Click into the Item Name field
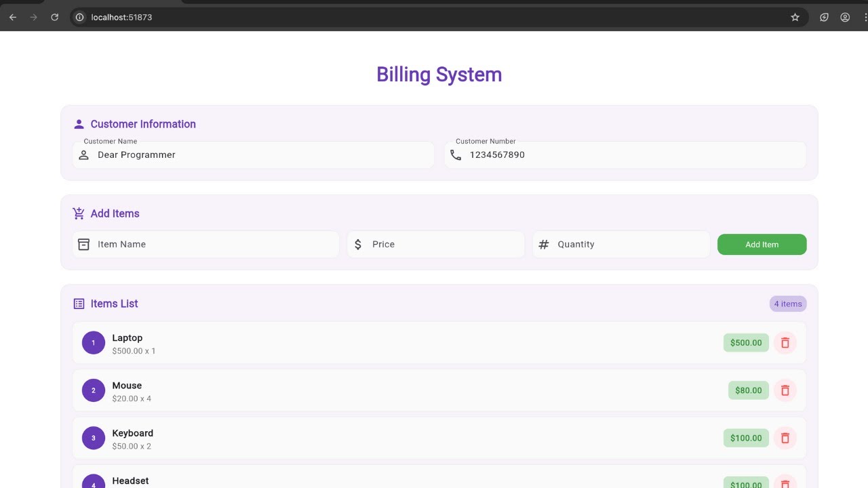The width and height of the screenshot is (868, 488). (205, 245)
